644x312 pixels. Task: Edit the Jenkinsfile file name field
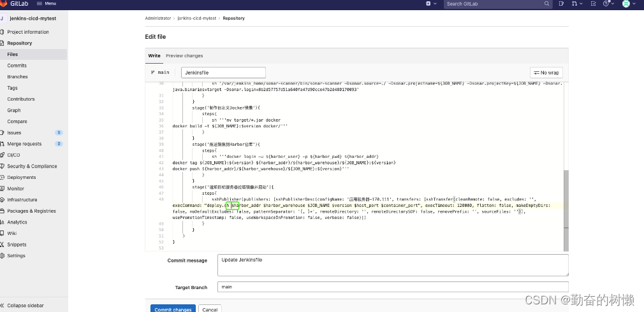[223, 73]
